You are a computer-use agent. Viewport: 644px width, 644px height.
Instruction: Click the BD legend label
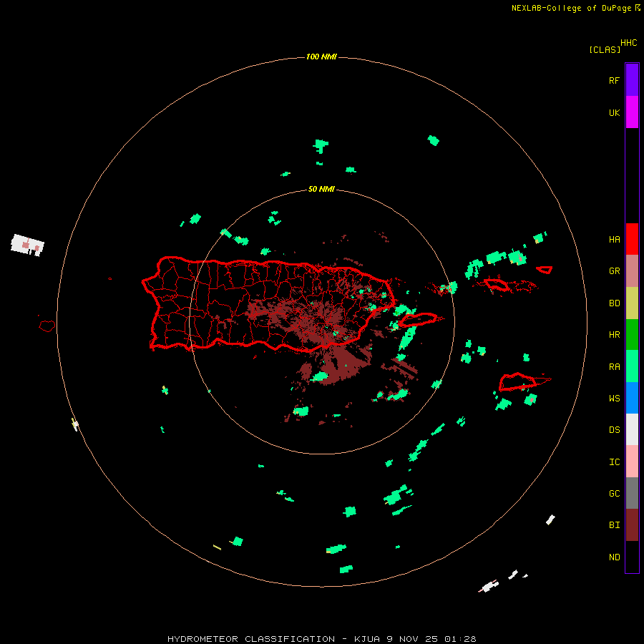(614, 303)
